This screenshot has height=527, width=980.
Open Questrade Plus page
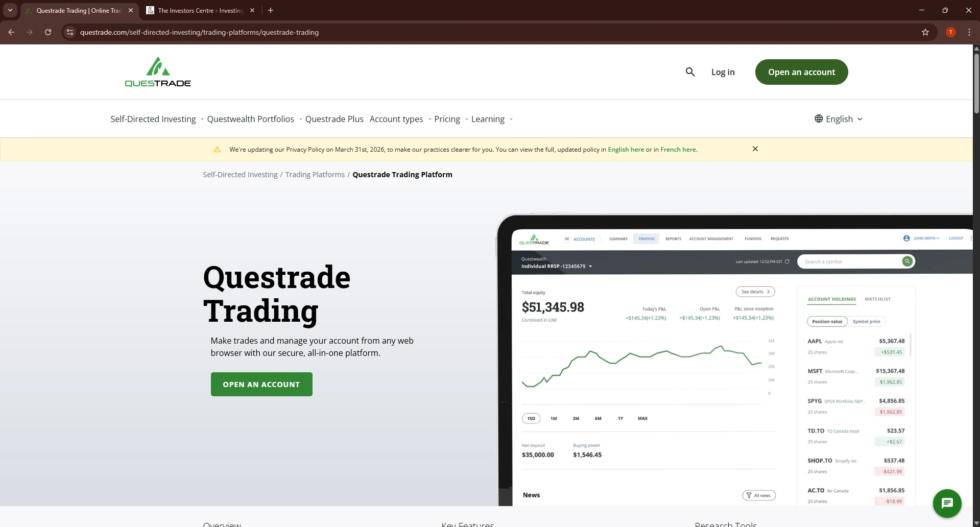[334, 119]
